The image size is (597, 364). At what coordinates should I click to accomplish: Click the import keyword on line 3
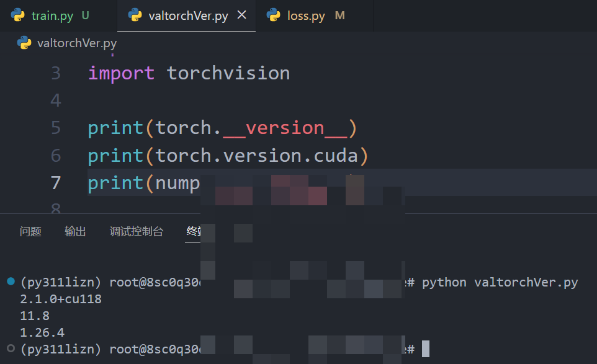point(120,73)
